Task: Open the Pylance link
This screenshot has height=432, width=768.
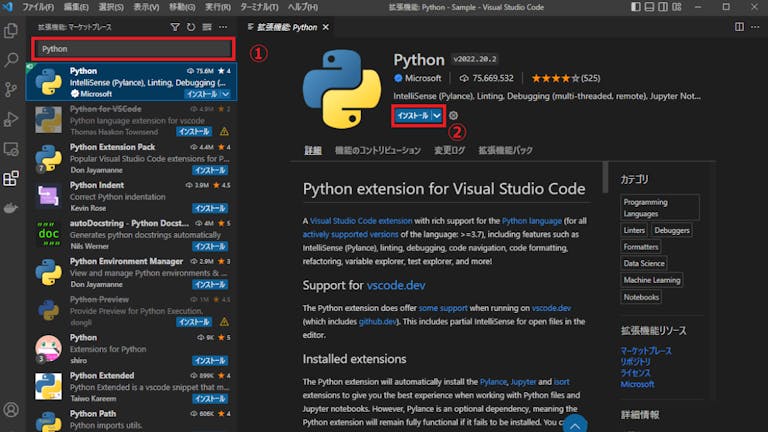Action: tap(493, 382)
